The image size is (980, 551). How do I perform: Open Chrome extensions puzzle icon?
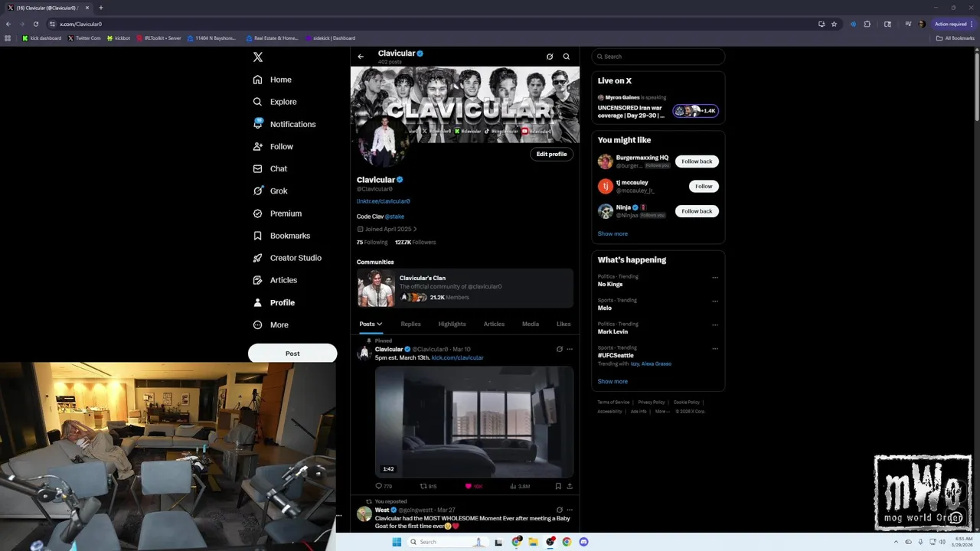tap(867, 24)
